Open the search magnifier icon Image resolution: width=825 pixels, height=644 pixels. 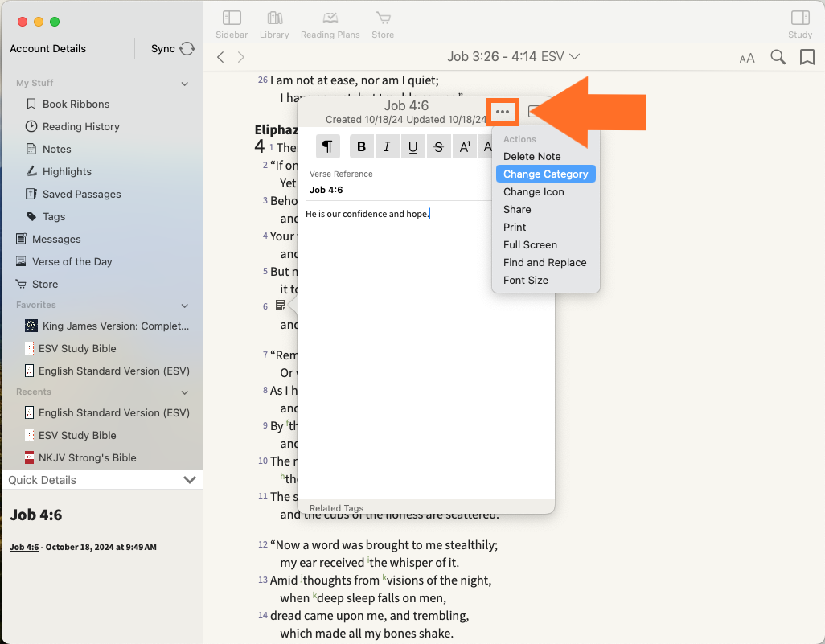point(778,57)
